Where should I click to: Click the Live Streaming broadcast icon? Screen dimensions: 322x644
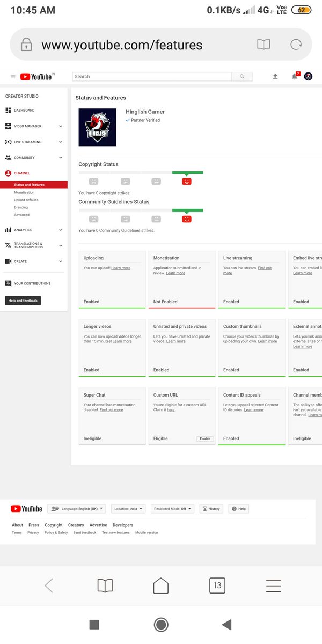tap(8, 142)
